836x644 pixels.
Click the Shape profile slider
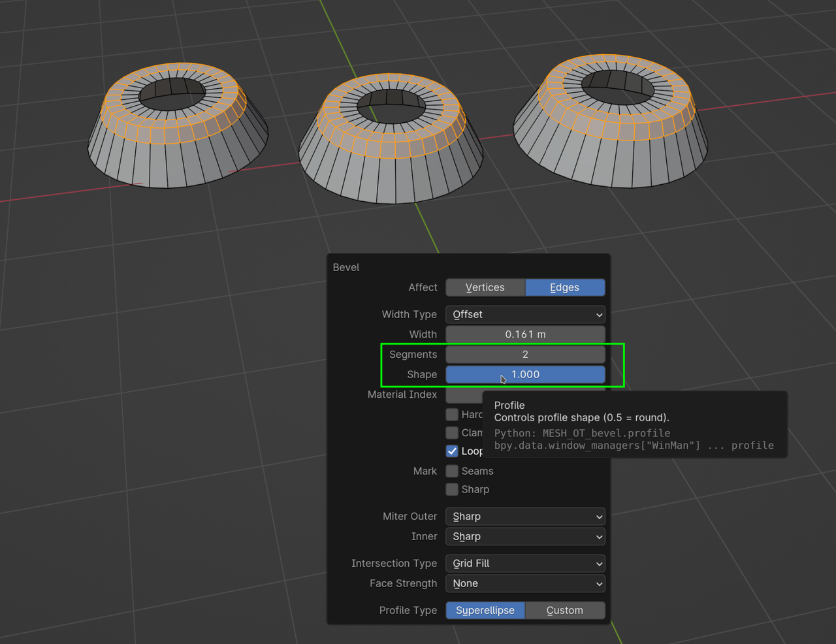point(525,374)
